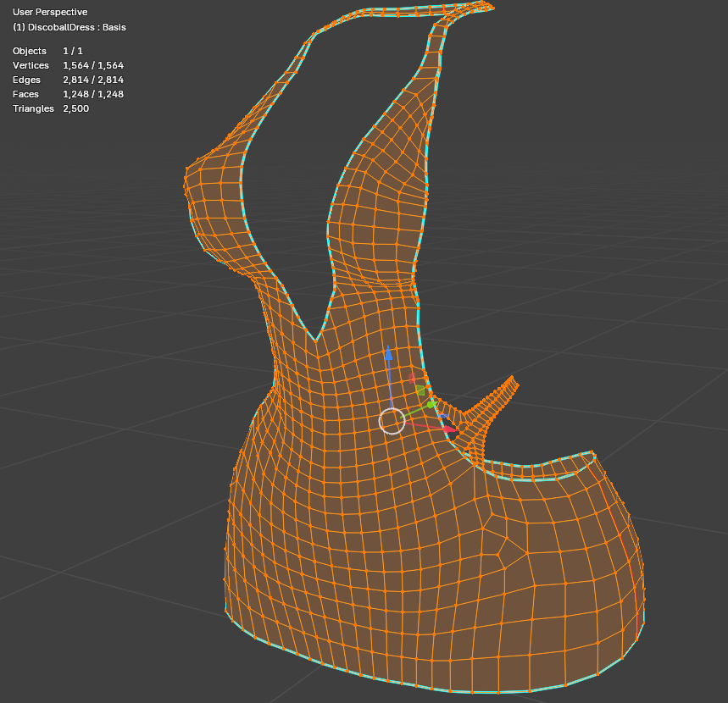Image resolution: width=728 pixels, height=703 pixels.
Task: Click the white circle at the gizmo center
Action: click(x=392, y=420)
